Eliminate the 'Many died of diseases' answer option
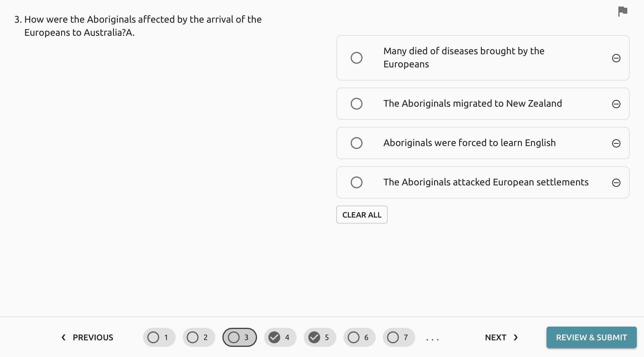The width and height of the screenshot is (644, 357). click(616, 58)
